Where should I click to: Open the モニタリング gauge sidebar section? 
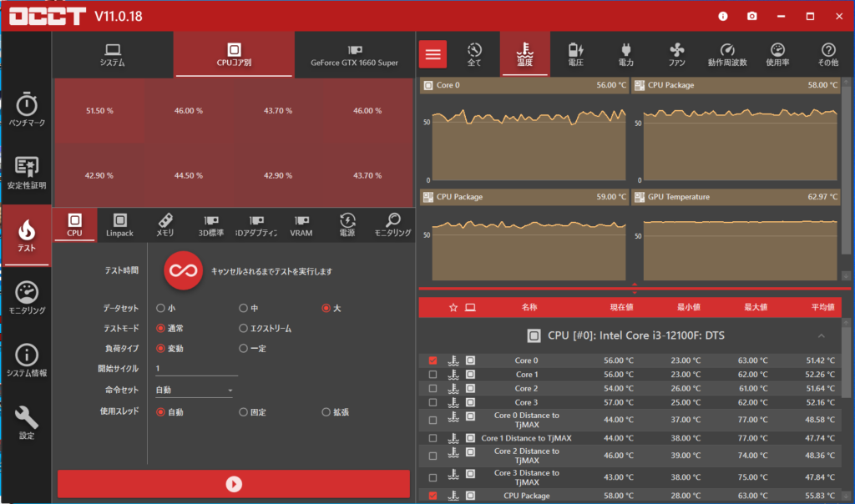coord(27,298)
